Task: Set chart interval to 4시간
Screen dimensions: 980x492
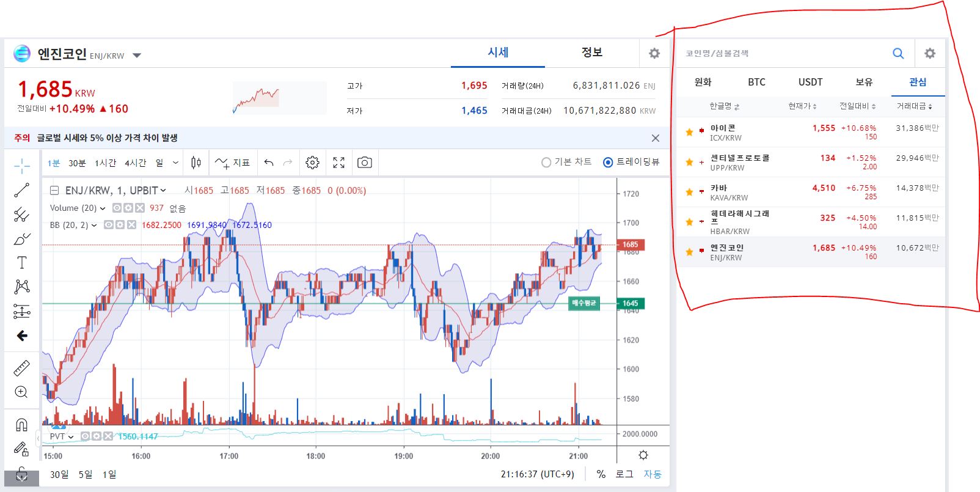Action: pos(135,163)
